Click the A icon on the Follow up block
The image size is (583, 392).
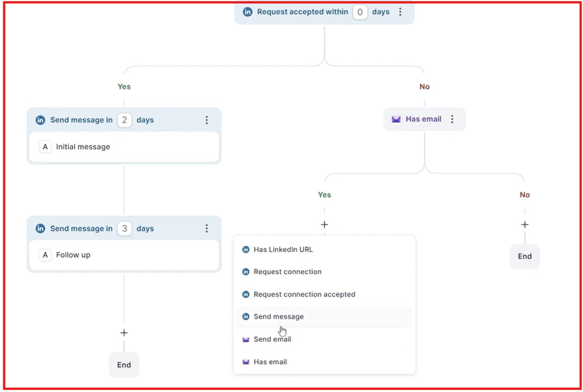coord(45,255)
